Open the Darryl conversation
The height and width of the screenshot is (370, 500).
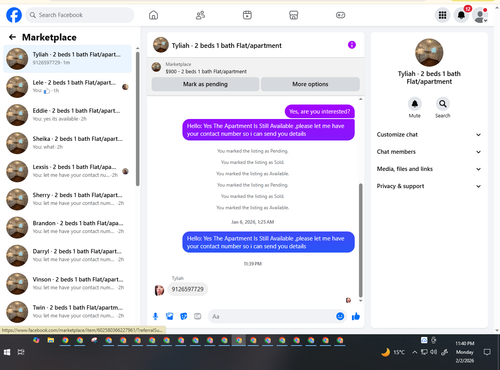tap(67, 255)
